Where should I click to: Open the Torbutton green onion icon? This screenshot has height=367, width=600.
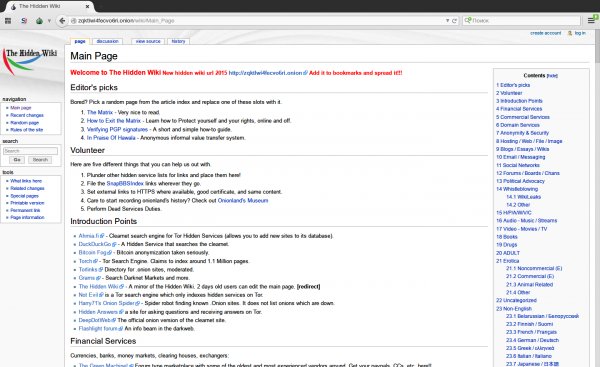pos(39,21)
